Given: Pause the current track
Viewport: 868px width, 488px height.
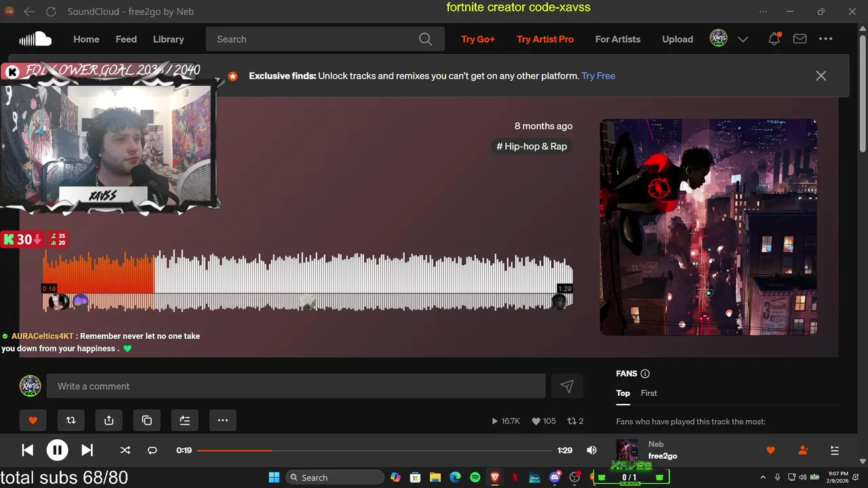Looking at the screenshot, I should (57, 450).
